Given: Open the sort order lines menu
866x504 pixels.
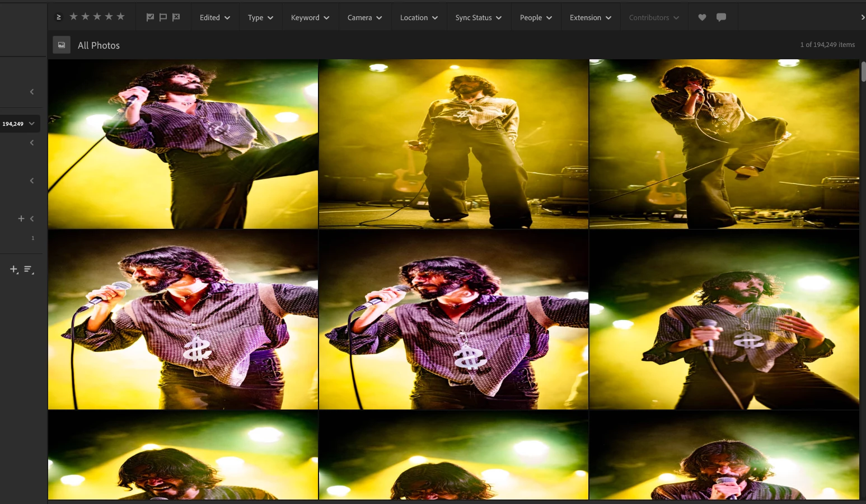Looking at the screenshot, I should [29, 270].
